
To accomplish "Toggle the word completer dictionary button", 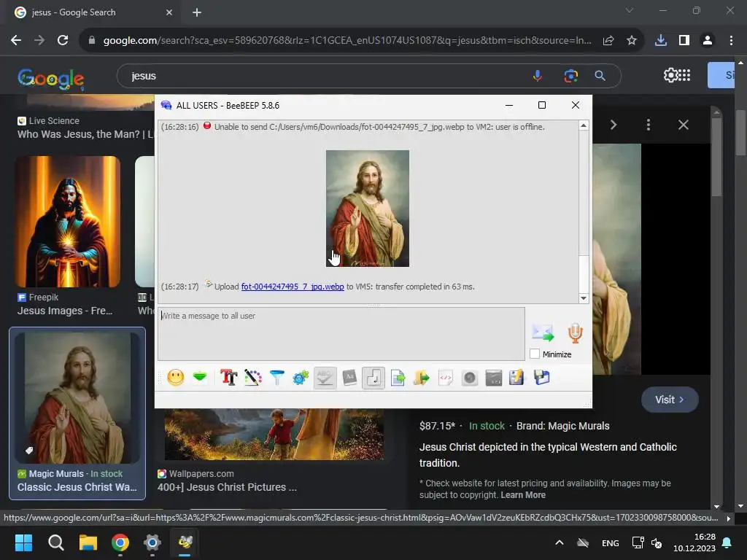I will click(x=349, y=378).
